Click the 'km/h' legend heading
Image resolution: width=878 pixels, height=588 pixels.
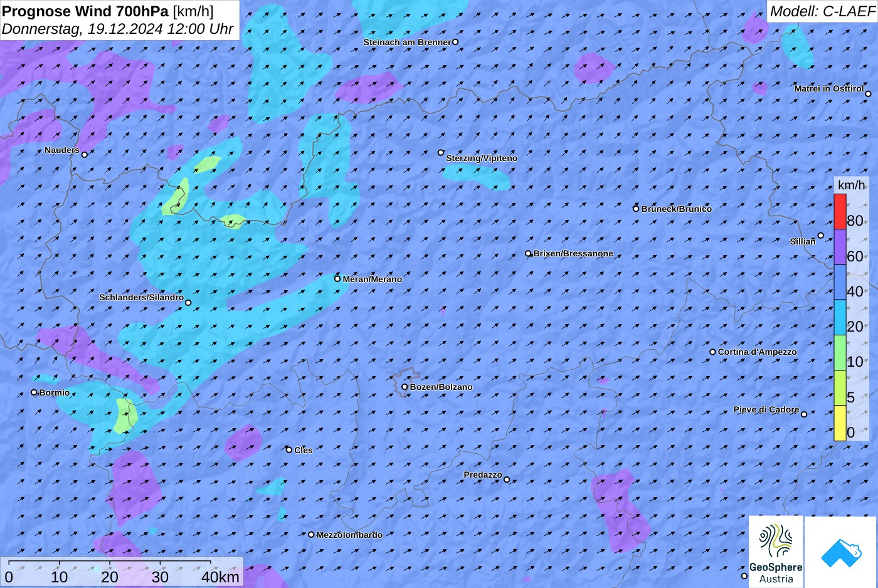pyautogui.click(x=851, y=185)
